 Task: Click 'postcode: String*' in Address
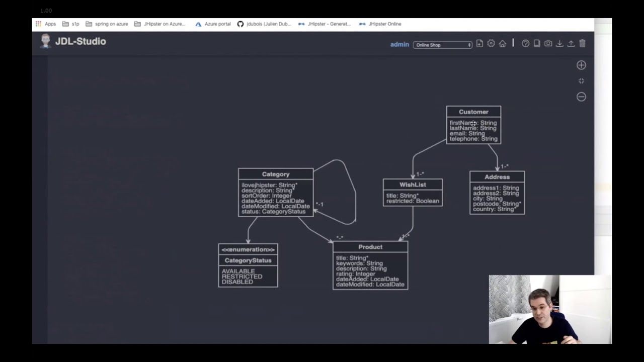tap(497, 204)
